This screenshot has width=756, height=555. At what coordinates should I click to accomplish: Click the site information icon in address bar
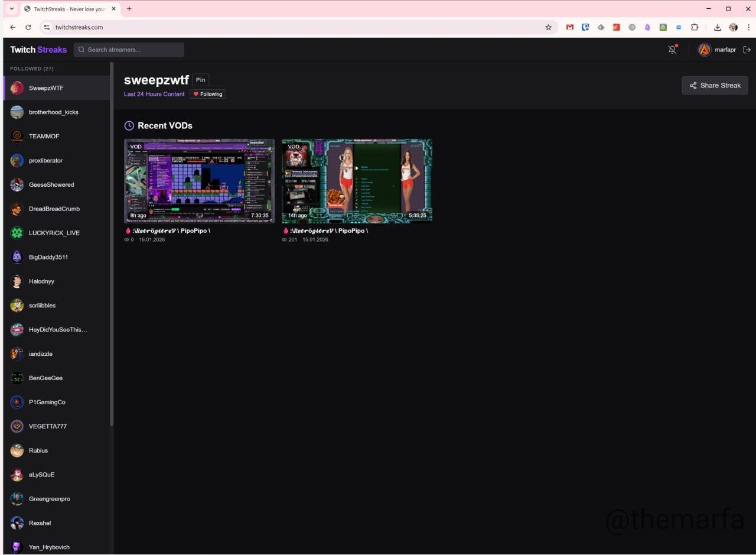click(47, 27)
